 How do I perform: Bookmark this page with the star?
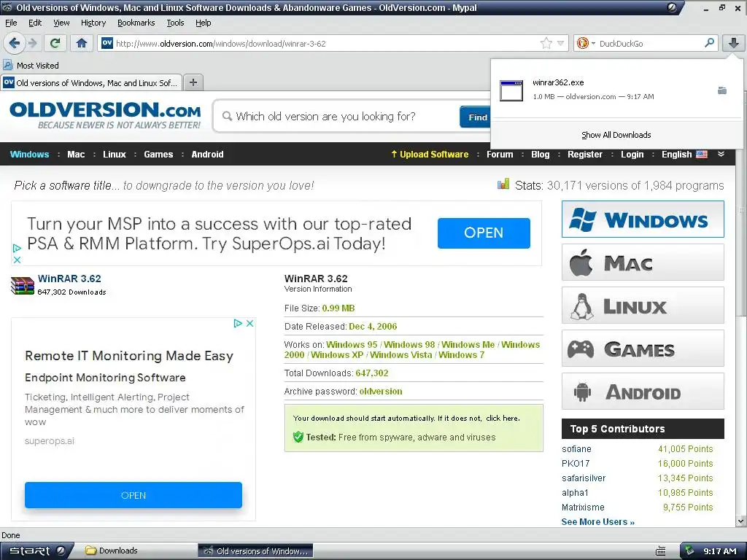point(546,43)
